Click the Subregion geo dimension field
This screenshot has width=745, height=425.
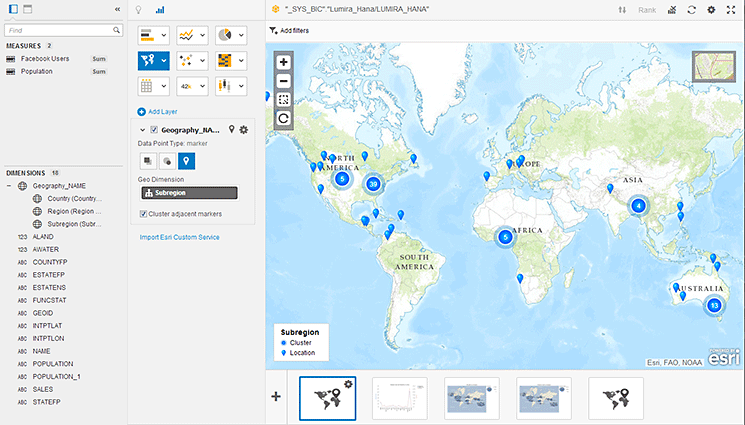[189, 193]
